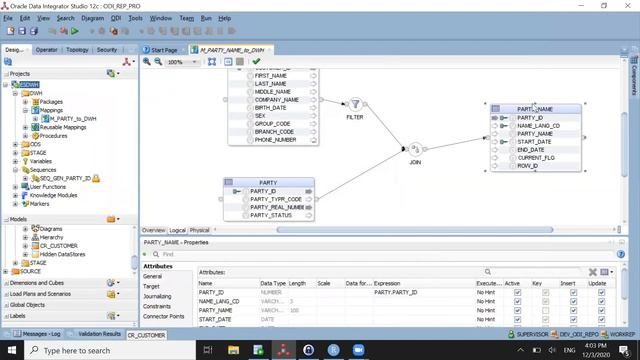Collapse the Sequences tree node
Screen dimensions: 640x360
(16, 170)
